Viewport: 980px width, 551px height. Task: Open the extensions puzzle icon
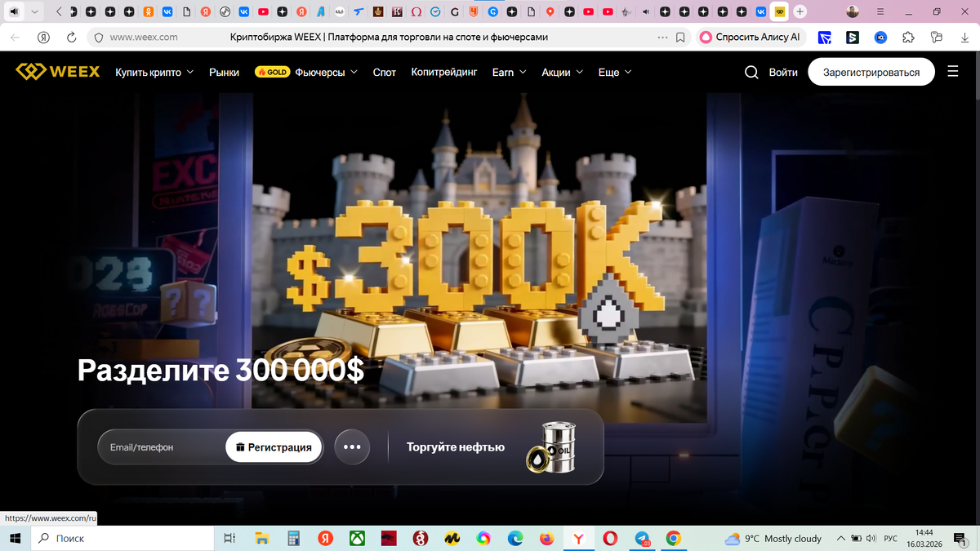click(908, 38)
